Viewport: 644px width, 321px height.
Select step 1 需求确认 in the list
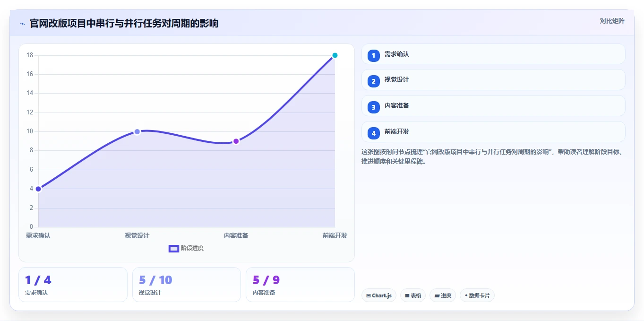(493, 54)
